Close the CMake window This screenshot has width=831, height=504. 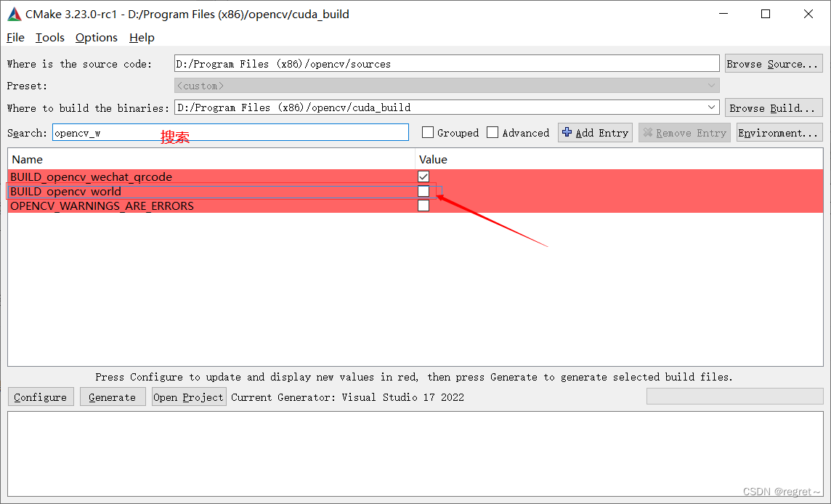click(x=808, y=15)
